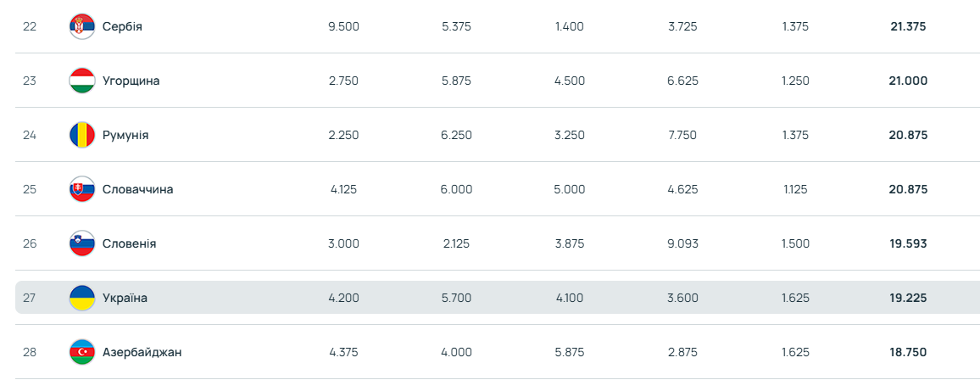Image resolution: width=980 pixels, height=380 pixels.
Task: Open the Словаччина country link
Action: point(137,189)
